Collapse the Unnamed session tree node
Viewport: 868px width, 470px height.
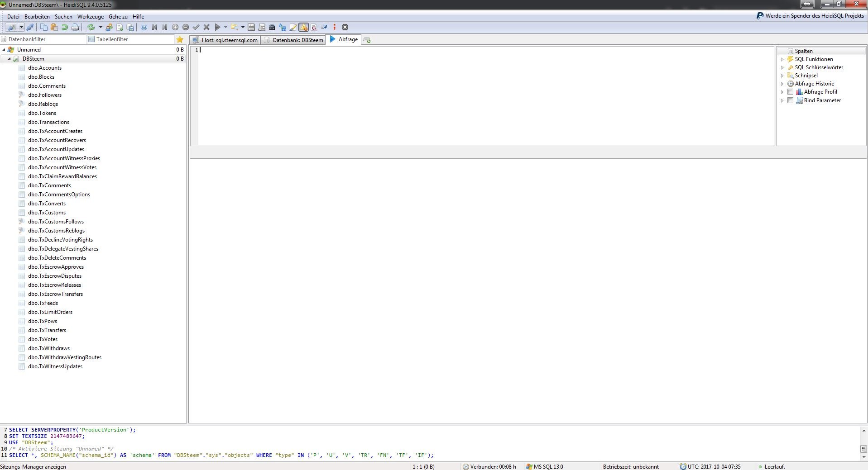click(x=4, y=50)
